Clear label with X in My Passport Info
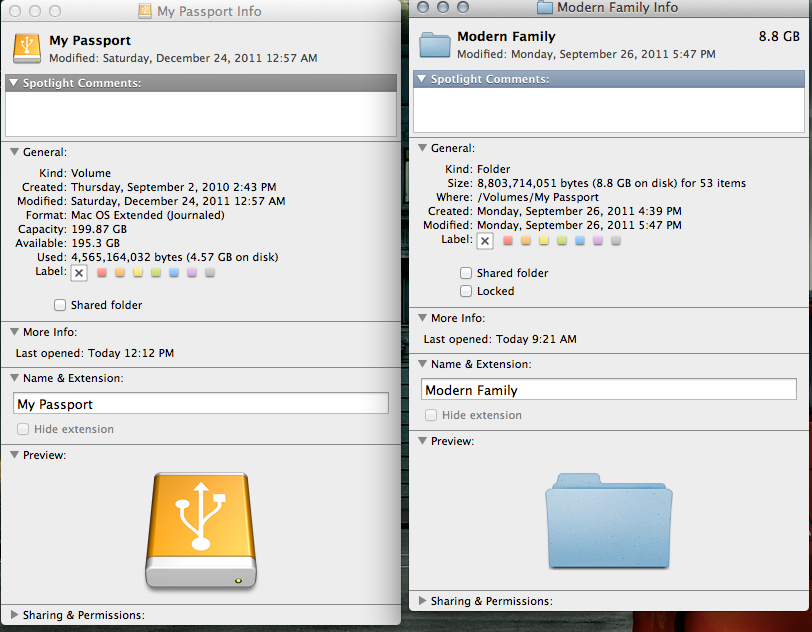This screenshot has height=632, width=812. pyautogui.click(x=79, y=273)
